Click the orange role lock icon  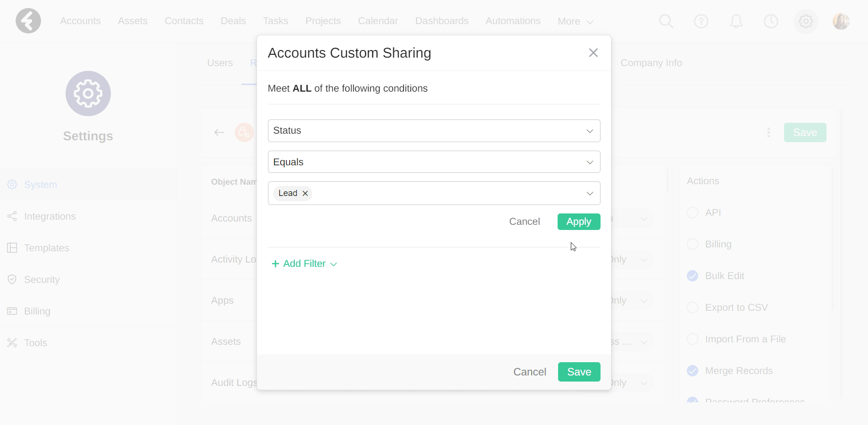[x=244, y=132]
